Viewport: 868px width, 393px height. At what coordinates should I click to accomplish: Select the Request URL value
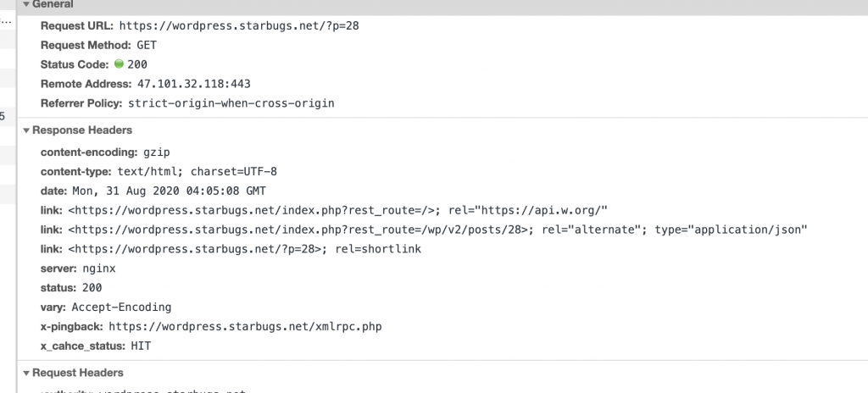239,25
